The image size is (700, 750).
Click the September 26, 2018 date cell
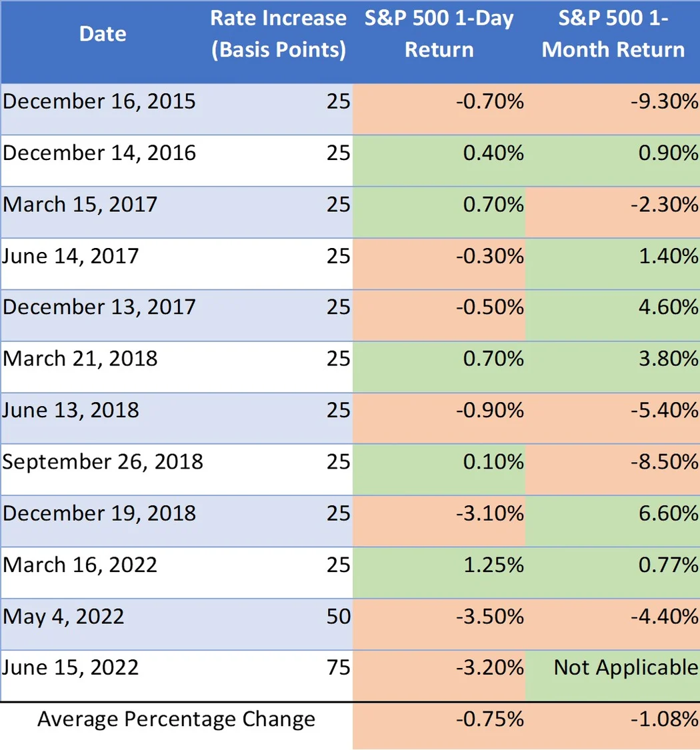point(103,461)
